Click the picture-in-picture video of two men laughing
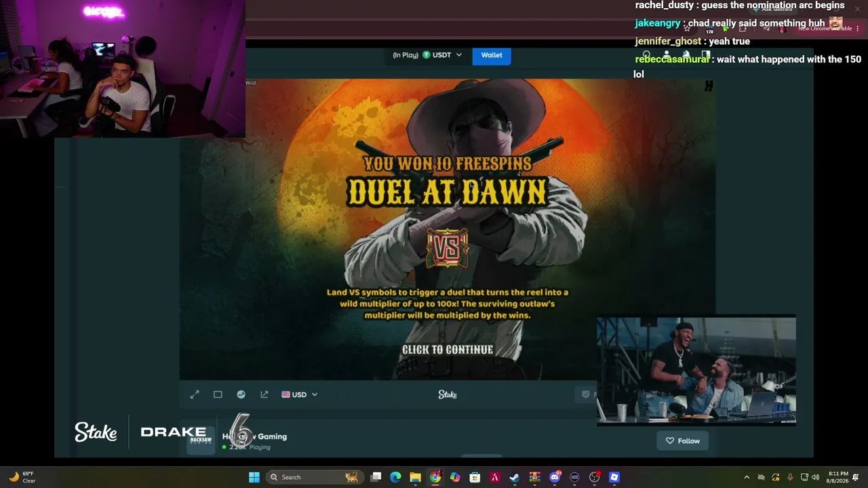 click(x=696, y=370)
